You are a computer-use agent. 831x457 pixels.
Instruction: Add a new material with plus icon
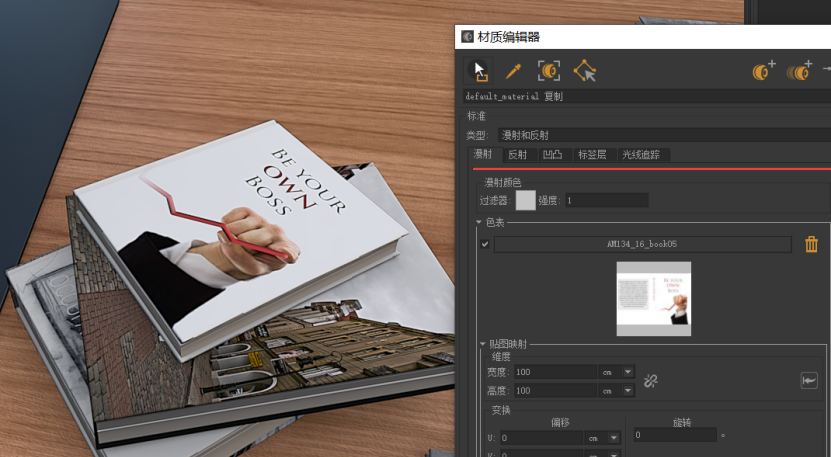763,71
